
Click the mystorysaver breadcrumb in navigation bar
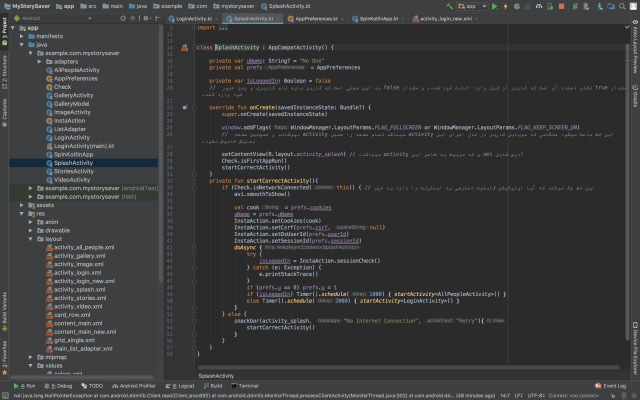pyautogui.click(x=234, y=6)
